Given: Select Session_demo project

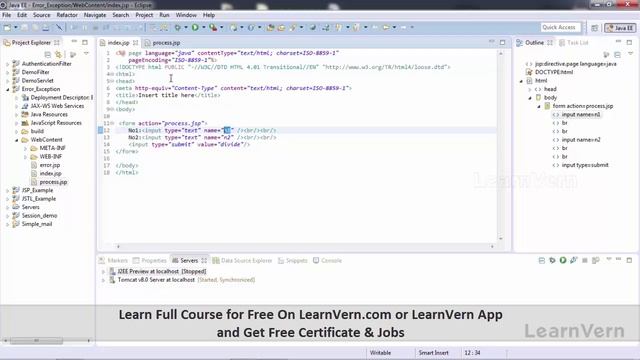Looking at the screenshot, I should (39, 216).
